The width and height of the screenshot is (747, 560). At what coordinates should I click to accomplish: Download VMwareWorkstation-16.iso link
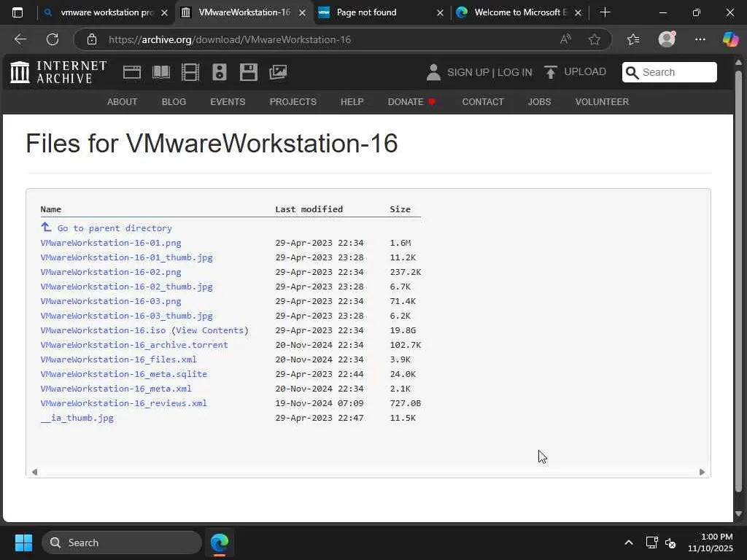(x=104, y=330)
